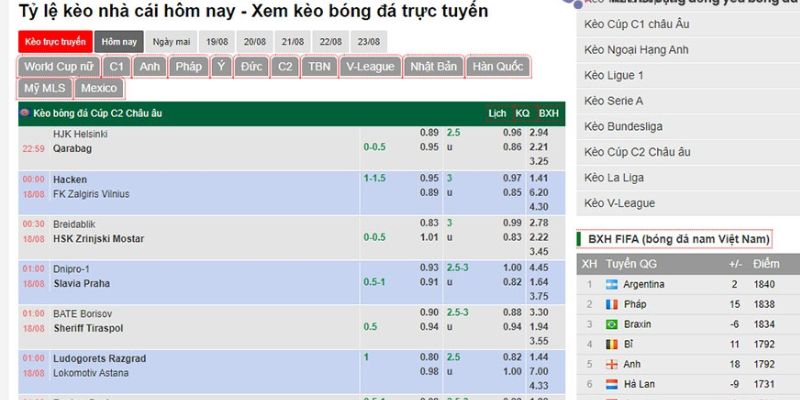Screen dimensions: 800x400
Task: Select team name HJK Helsinki
Action: coord(80,134)
